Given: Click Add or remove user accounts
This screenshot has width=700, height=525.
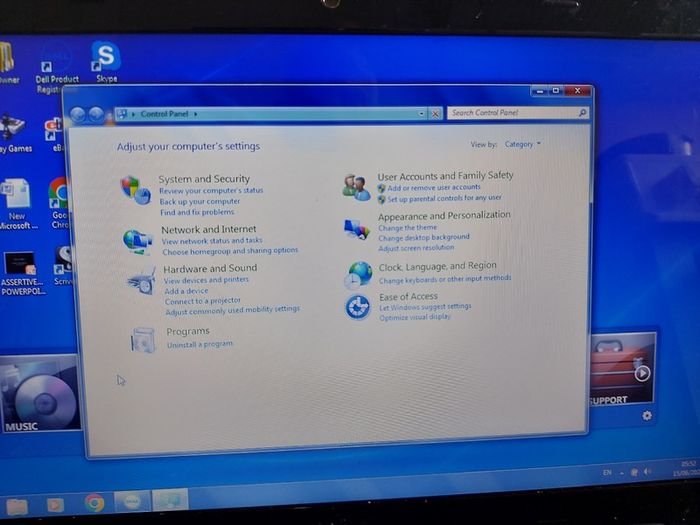Looking at the screenshot, I should [434, 188].
